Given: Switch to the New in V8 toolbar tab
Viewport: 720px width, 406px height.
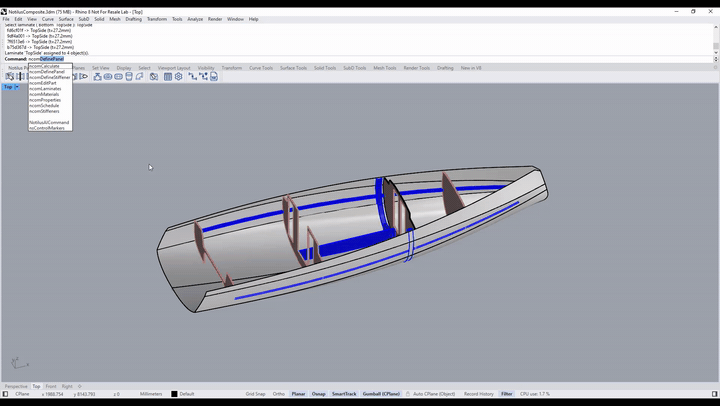Looking at the screenshot, I should (x=471, y=68).
